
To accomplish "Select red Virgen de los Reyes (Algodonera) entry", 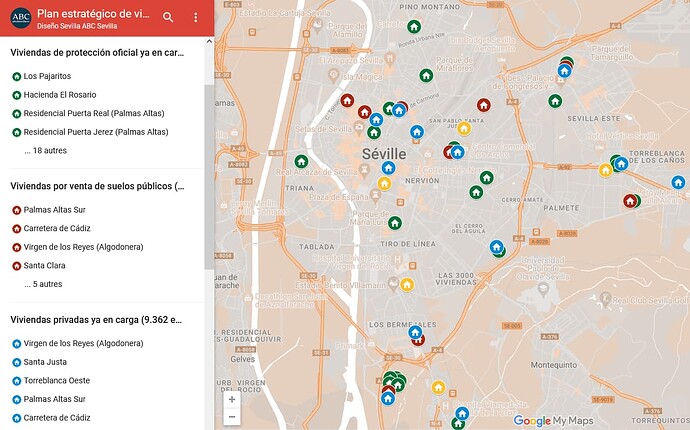I will (83, 247).
